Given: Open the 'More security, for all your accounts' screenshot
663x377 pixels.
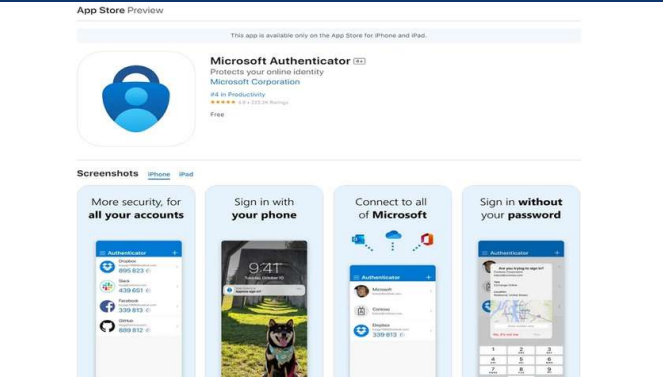Looking at the screenshot, I should [136, 281].
